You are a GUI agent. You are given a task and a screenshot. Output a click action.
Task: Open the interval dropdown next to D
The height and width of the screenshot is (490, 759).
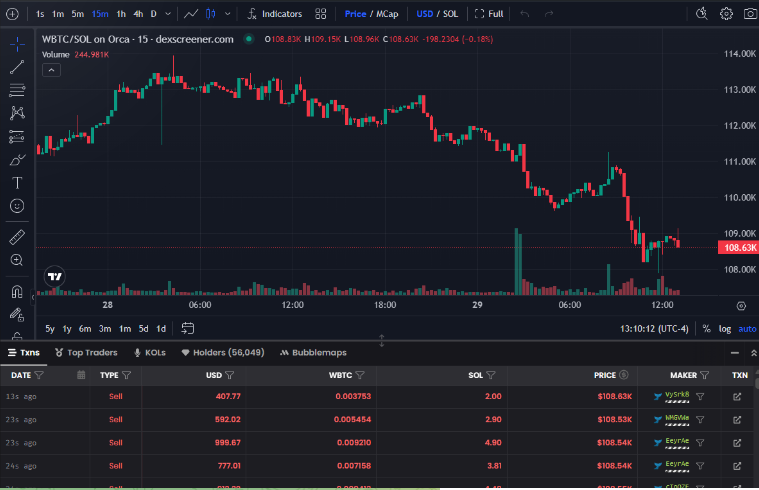click(169, 14)
